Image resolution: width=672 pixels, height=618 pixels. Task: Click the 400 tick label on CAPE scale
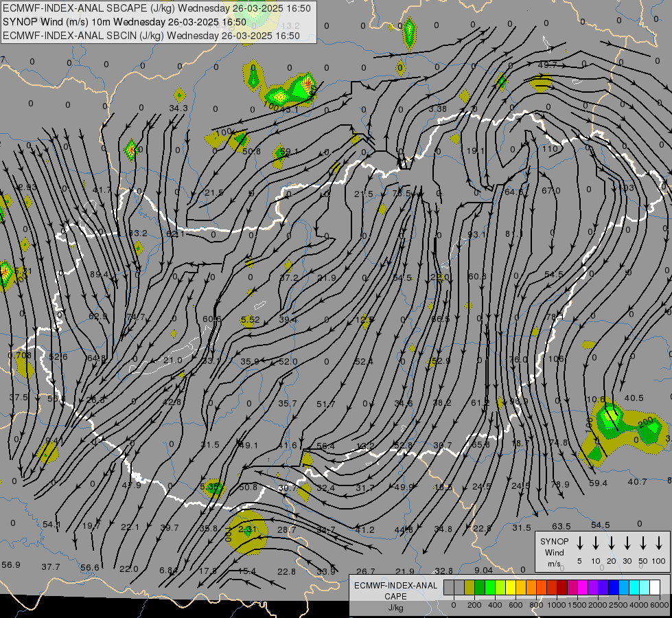(x=495, y=605)
